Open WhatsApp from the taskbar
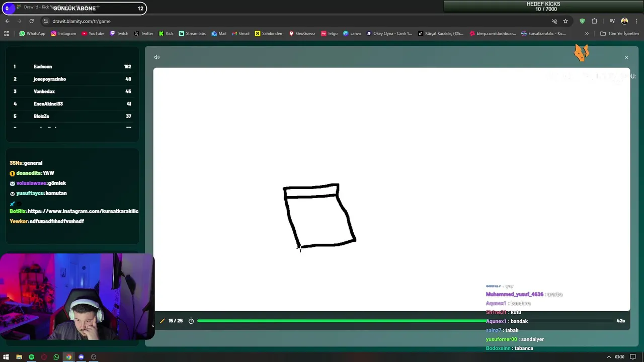Viewport: 644px width, 362px height. [56, 357]
